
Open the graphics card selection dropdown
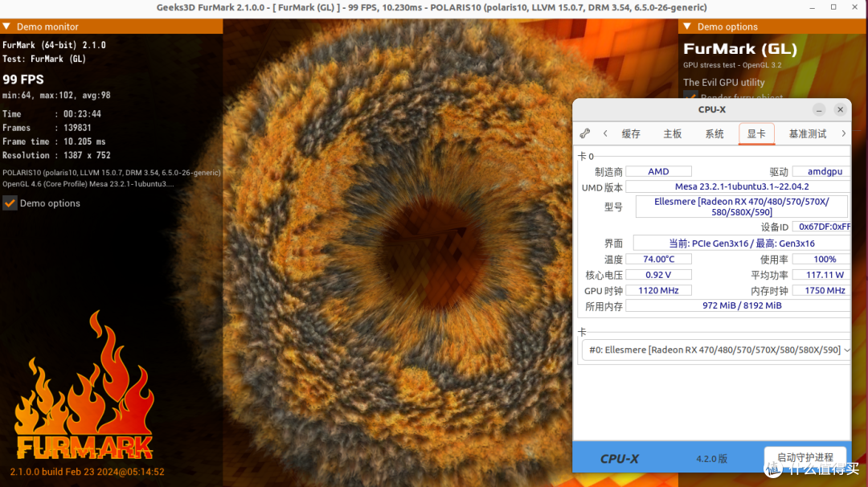(715, 350)
